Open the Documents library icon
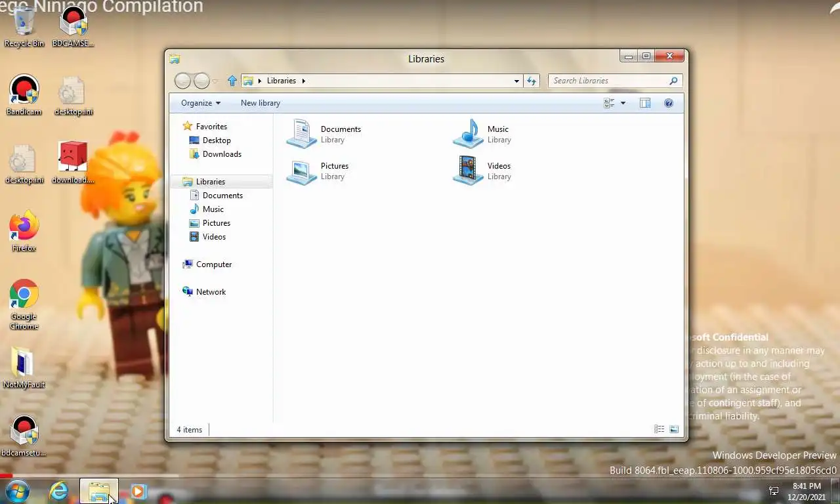840x504 pixels. pos(301,134)
